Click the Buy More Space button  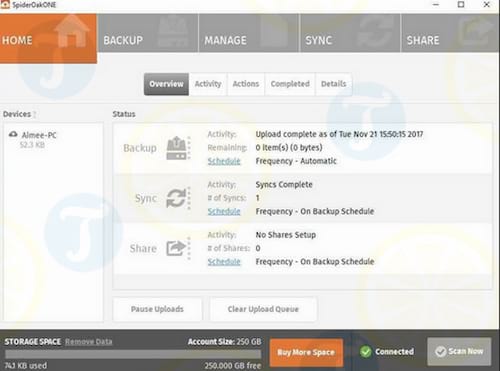pos(306,353)
